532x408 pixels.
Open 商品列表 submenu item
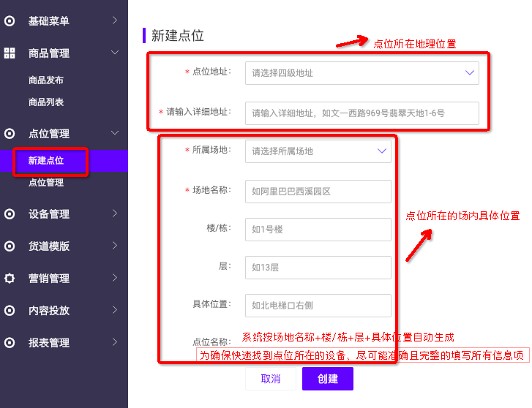[46, 102]
